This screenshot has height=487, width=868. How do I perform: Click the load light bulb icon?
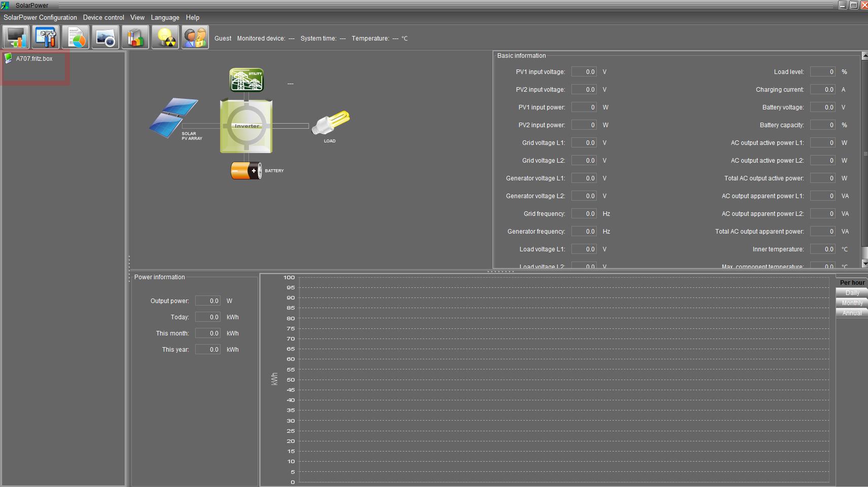coord(331,123)
